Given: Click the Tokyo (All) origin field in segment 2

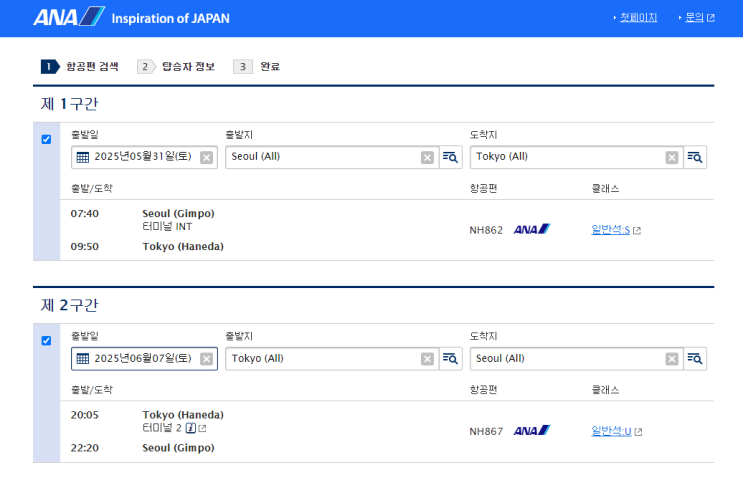Looking at the screenshot, I should click(x=320, y=359).
